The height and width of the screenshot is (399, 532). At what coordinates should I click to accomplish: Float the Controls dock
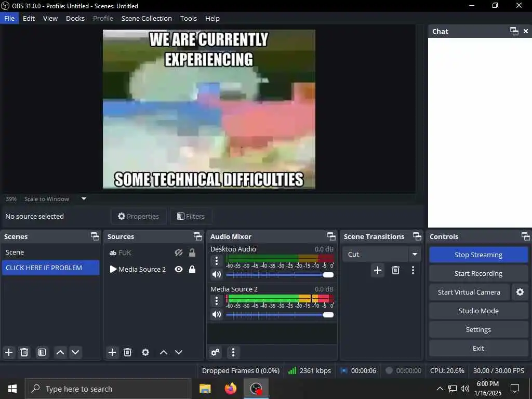click(525, 236)
